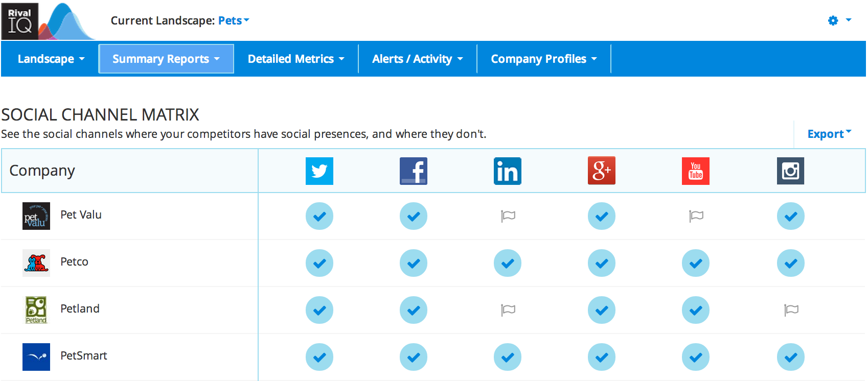Click Pet Valu's LinkedIn flag icon
This screenshot has width=868, height=381.
pyautogui.click(x=508, y=216)
